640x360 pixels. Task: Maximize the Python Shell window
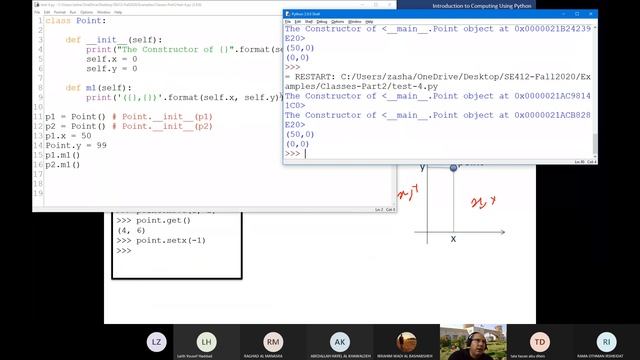pos(577,14)
